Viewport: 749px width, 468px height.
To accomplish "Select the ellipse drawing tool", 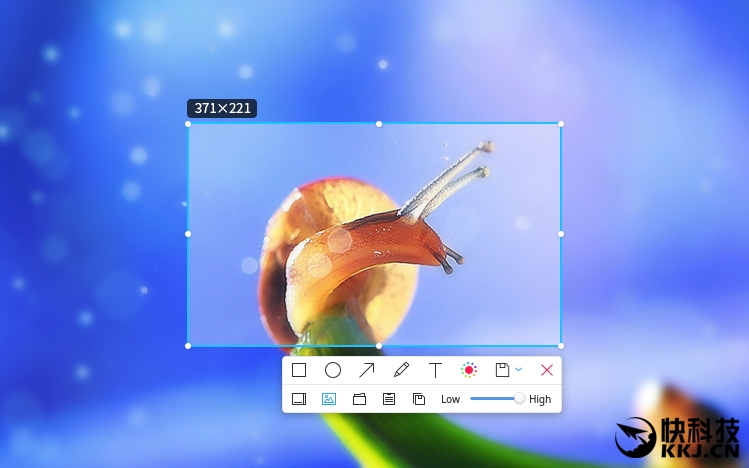I will (333, 370).
